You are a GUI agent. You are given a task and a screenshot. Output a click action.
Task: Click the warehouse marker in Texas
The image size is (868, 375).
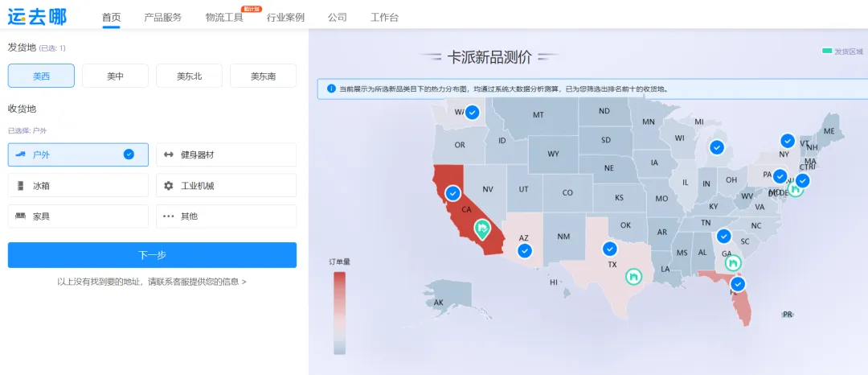click(x=634, y=276)
